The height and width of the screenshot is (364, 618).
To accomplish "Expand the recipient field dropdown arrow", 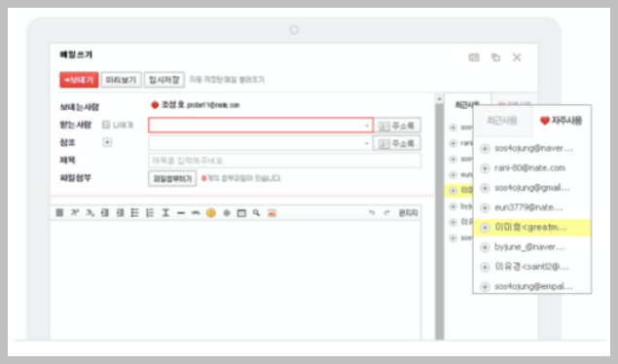I will click(x=367, y=126).
